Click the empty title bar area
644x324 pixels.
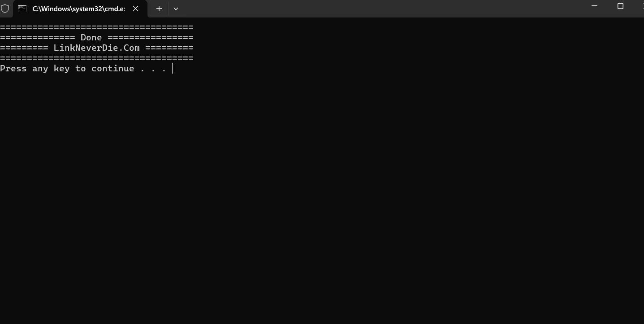click(x=381, y=9)
